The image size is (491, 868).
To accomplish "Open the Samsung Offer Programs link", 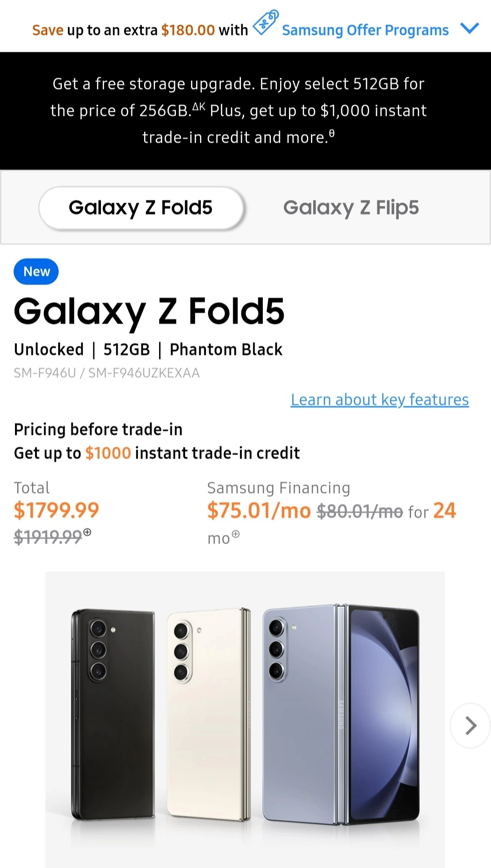I will coord(365,30).
